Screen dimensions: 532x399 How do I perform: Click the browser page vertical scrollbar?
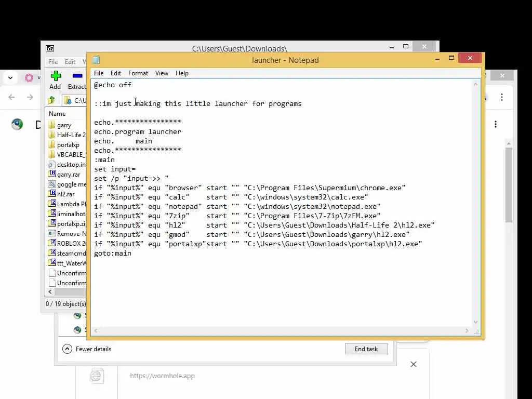(509, 185)
